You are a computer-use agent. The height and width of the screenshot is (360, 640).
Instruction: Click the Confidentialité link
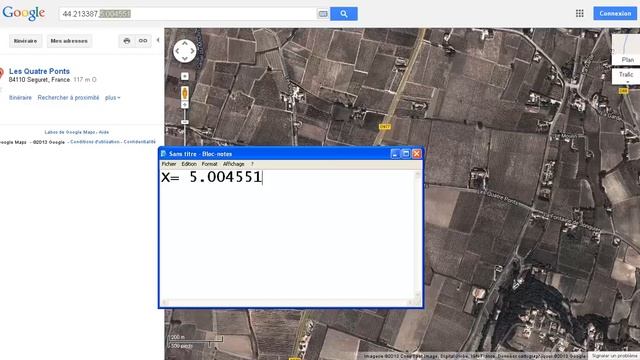click(x=140, y=142)
